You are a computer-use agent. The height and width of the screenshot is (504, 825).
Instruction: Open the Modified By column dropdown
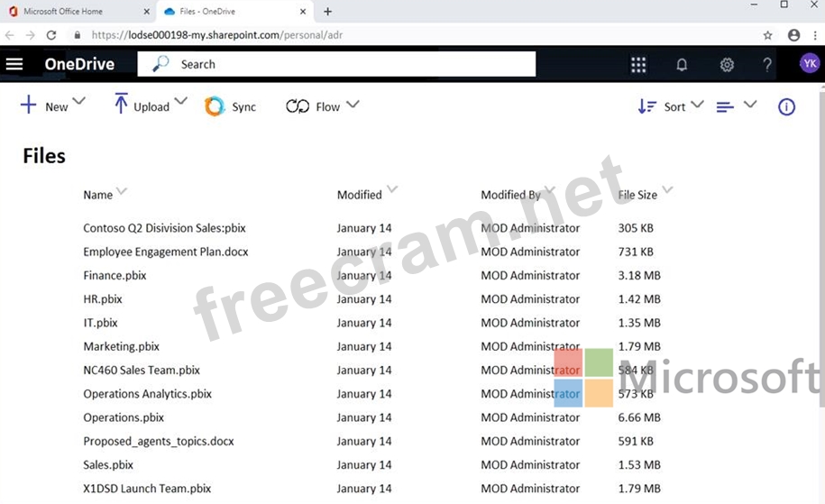click(x=550, y=189)
